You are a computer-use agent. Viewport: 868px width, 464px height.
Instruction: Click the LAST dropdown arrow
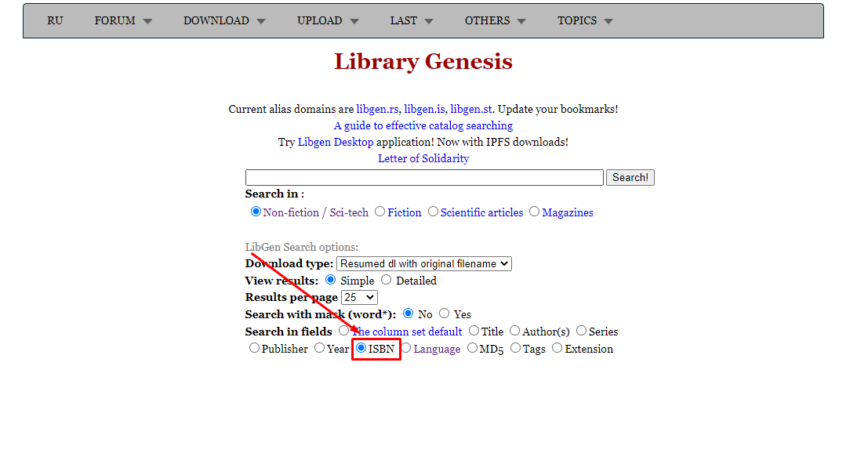[428, 22]
